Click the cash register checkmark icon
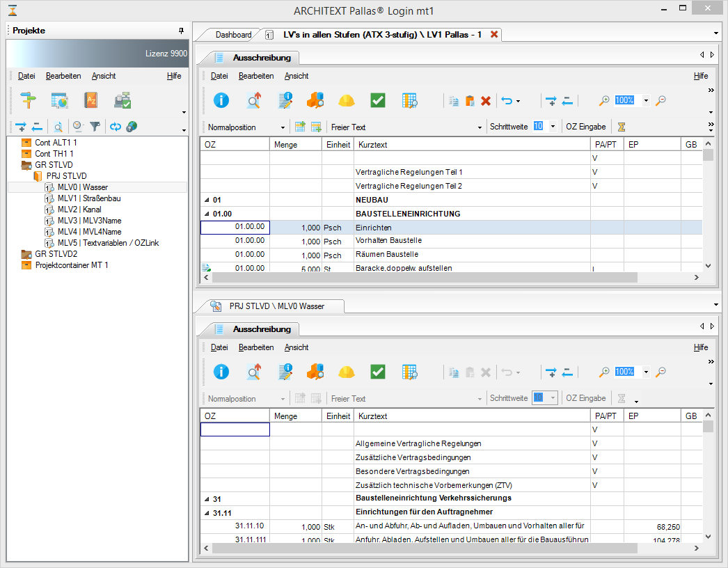 coord(122,100)
